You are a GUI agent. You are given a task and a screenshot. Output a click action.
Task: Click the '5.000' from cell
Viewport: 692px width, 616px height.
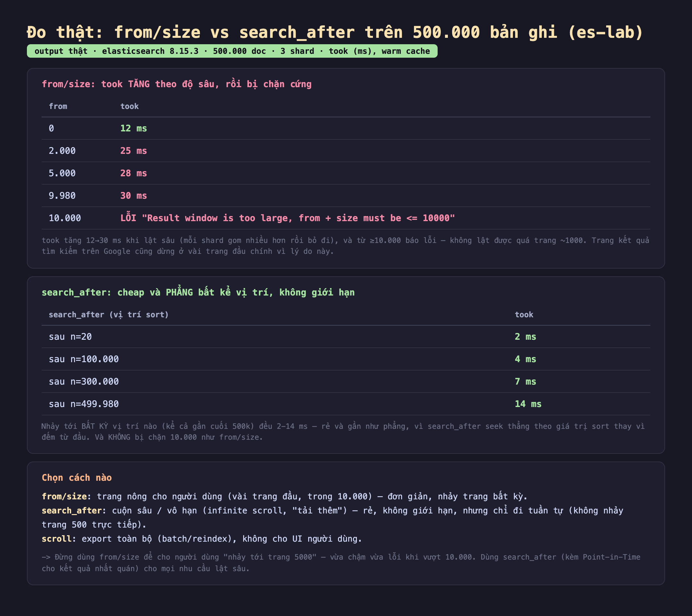pyautogui.click(x=62, y=173)
